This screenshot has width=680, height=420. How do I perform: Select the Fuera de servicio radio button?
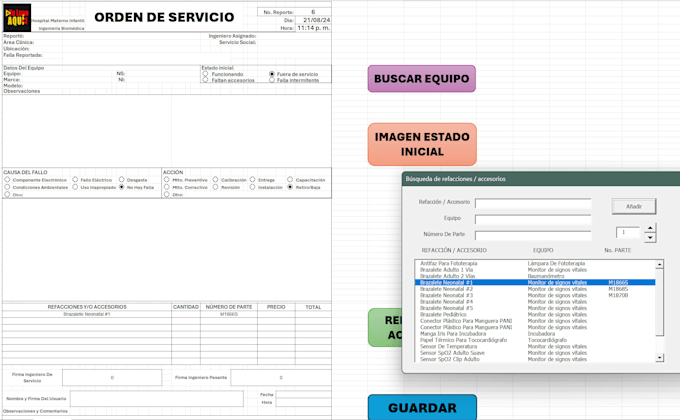click(272, 74)
